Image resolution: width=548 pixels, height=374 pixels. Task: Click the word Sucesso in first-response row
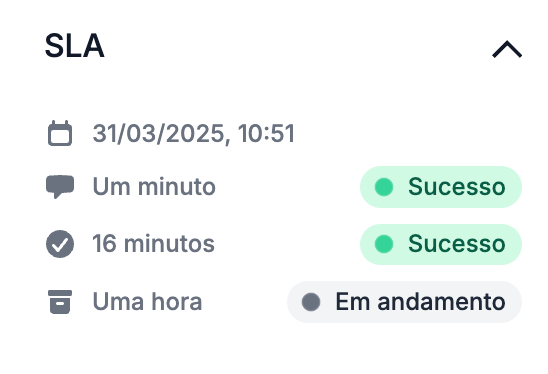[x=456, y=187]
